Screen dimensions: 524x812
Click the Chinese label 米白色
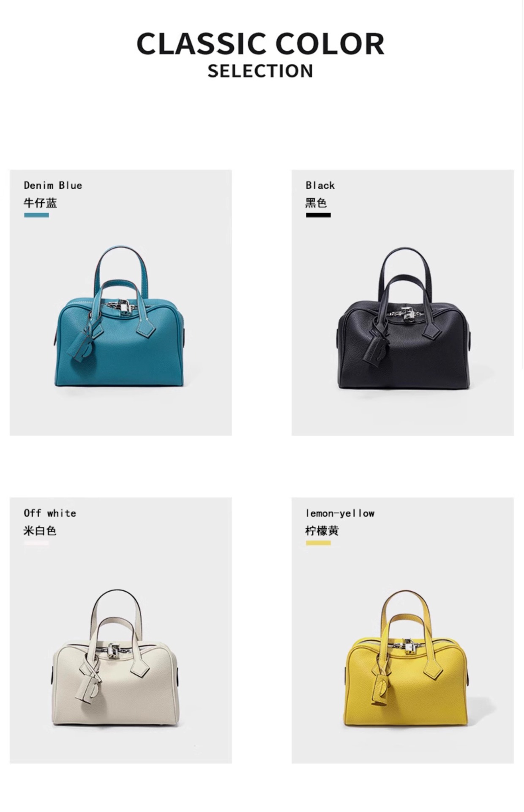coord(40,531)
